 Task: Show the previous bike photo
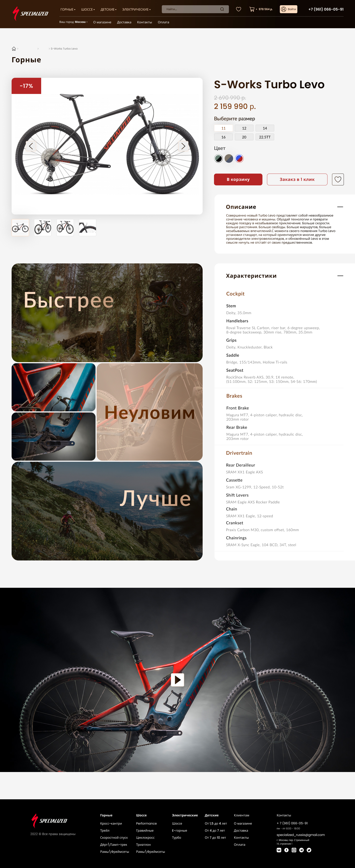(31, 146)
